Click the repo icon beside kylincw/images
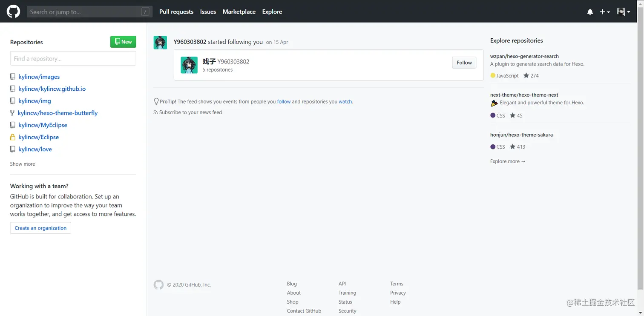Screen dimensions: 644x316 (x=13, y=77)
